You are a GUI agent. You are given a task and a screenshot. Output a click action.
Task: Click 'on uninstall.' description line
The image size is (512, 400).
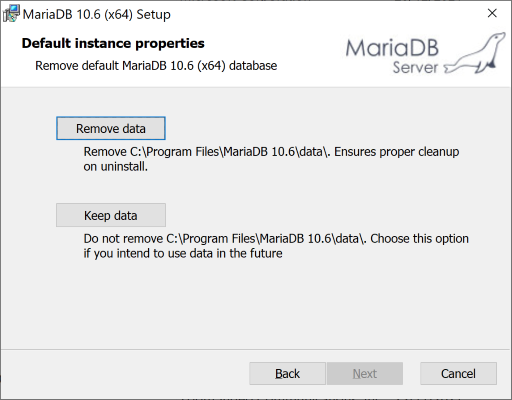pyautogui.click(x=116, y=166)
